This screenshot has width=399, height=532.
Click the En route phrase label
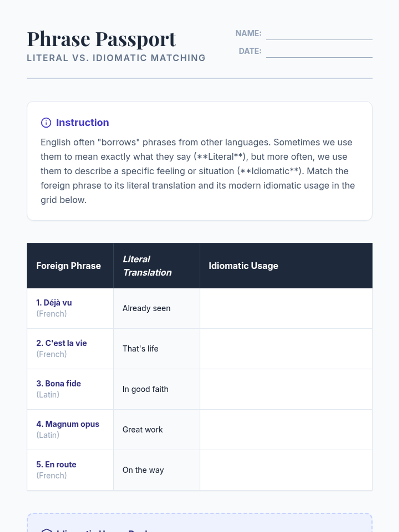(56, 465)
